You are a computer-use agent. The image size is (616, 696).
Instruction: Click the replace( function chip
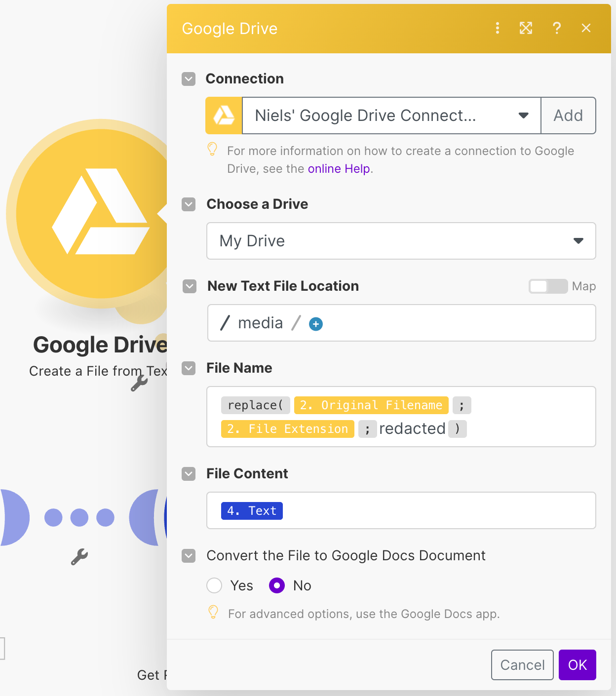(256, 405)
